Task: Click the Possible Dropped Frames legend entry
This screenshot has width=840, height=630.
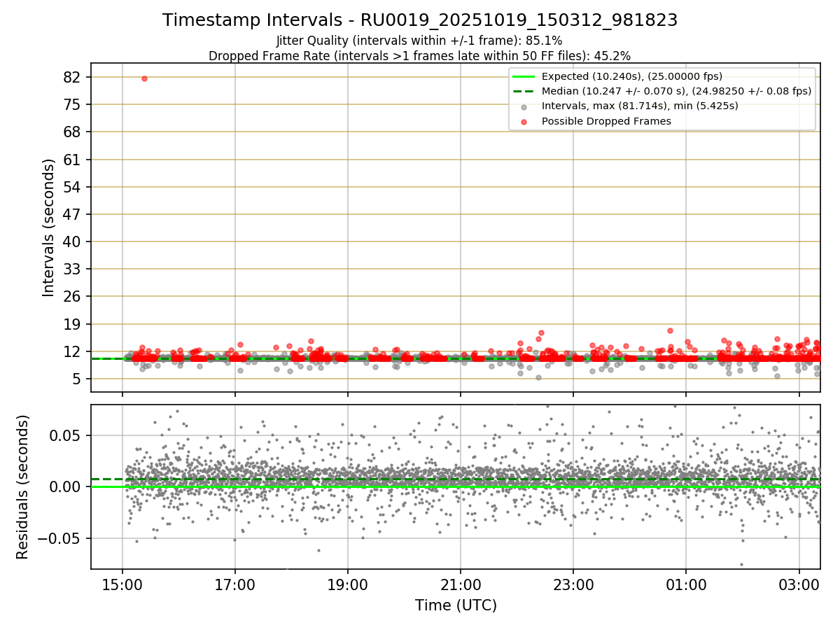Action: (x=606, y=121)
